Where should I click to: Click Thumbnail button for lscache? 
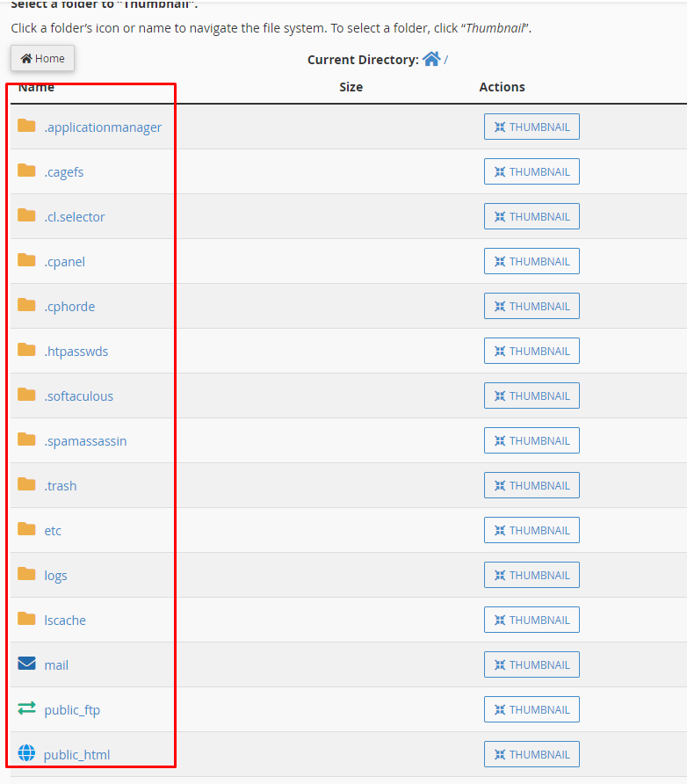[x=532, y=620]
